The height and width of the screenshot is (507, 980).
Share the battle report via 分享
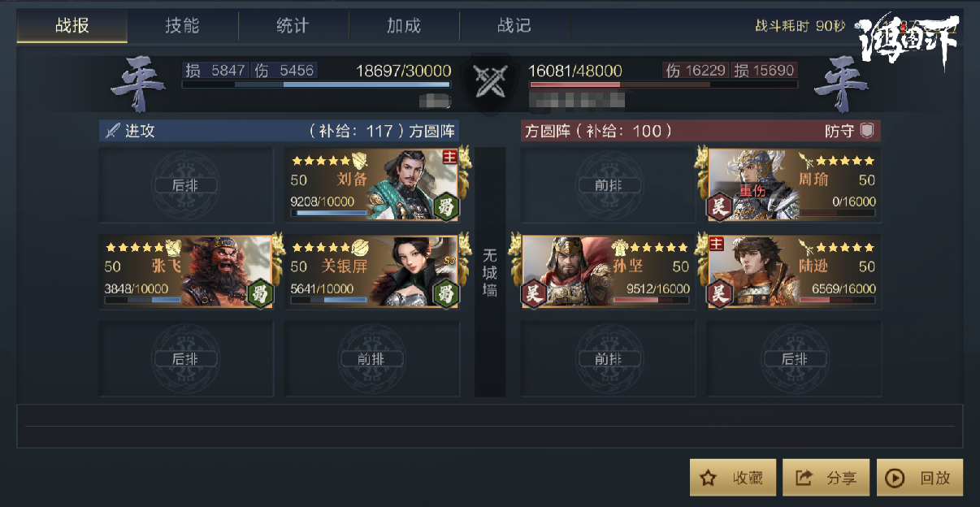pyautogui.click(x=826, y=478)
